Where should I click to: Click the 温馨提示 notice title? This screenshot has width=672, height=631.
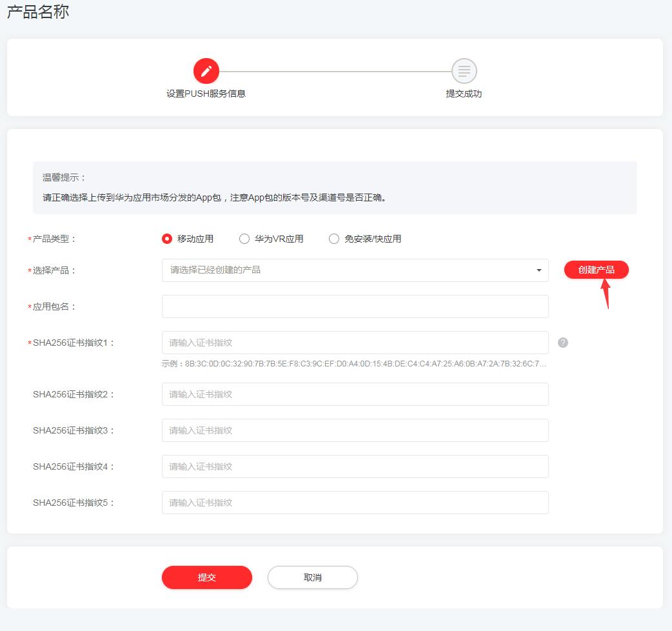tap(64, 177)
